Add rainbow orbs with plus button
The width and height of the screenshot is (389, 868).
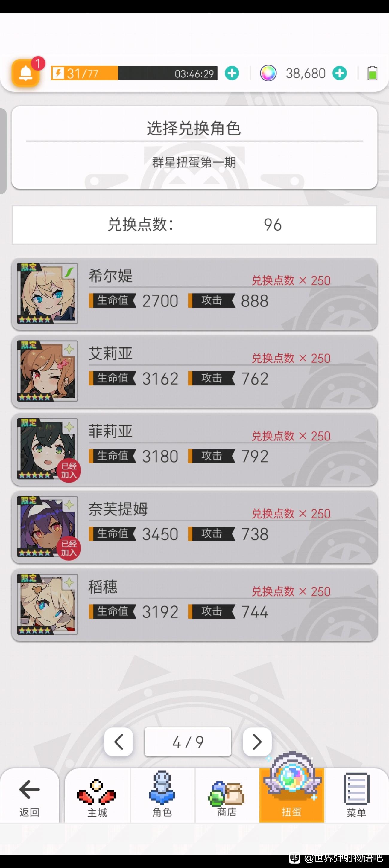point(339,73)
